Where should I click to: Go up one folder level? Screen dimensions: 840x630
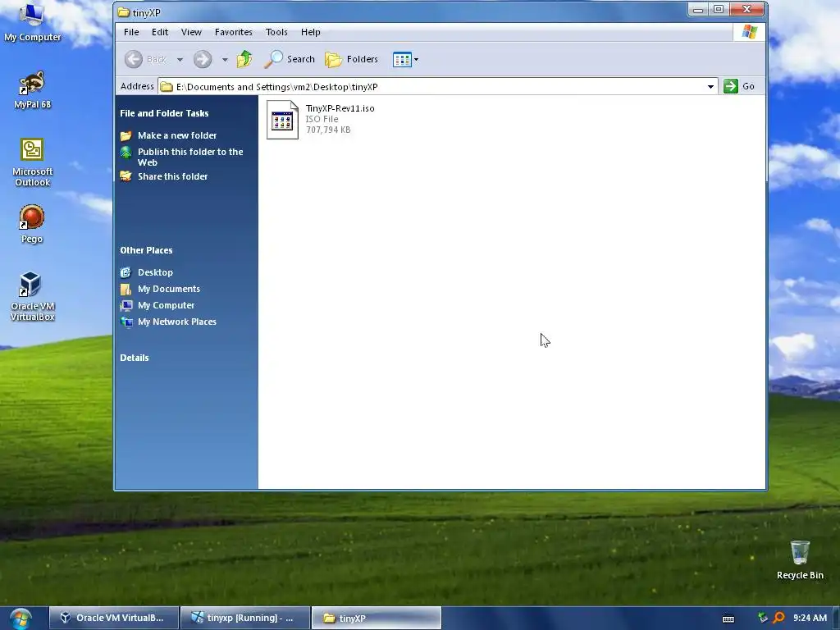(244, 59)
